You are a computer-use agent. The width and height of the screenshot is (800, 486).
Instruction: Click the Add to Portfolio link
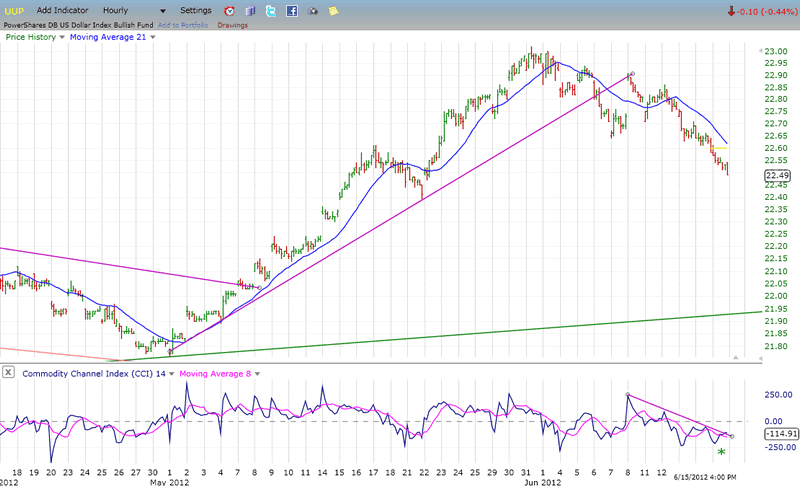(x=183, y=24)
